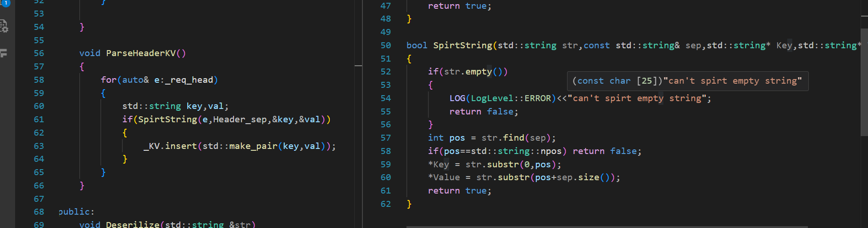Click line number 56 in the left editor
The width and height of the screenshot is (868, 228).
(39, 53)
